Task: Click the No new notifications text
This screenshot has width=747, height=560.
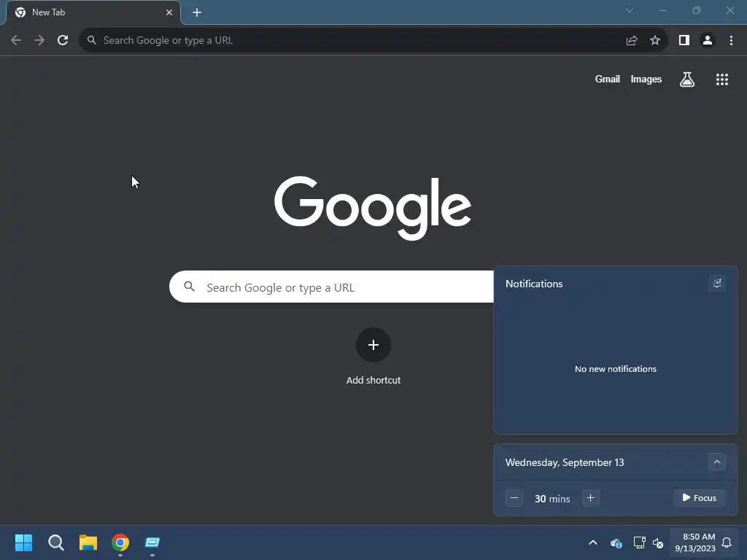Action: pyautogui.click(x=616, y=369)
